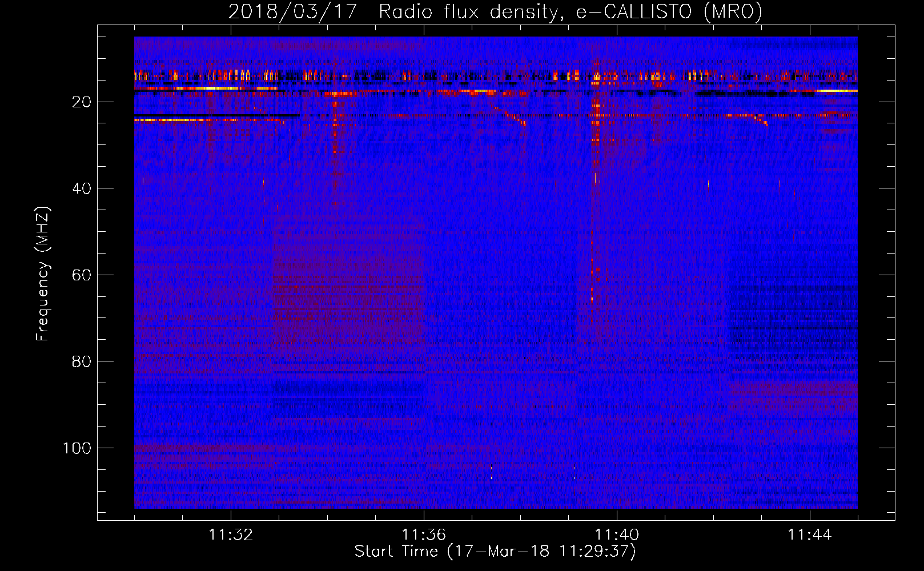Click the '60' frequency tick label
Screen dimensions: 924x571
(82, 275)
